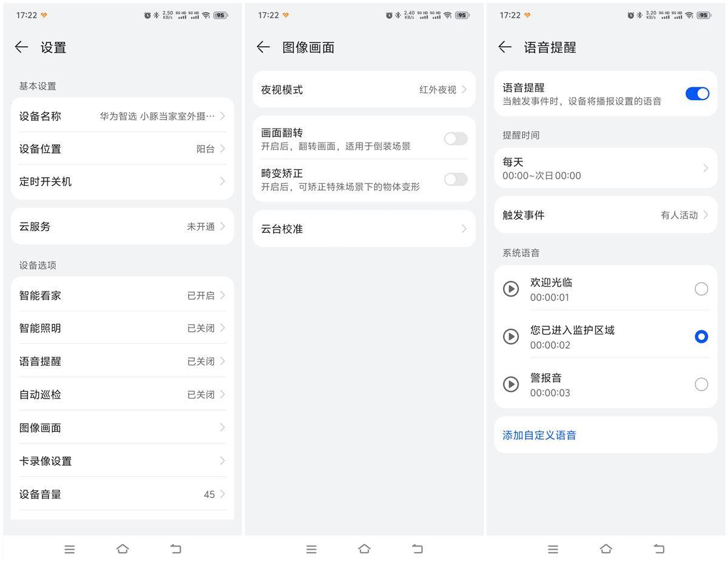Viewport: 728px width, 566px height.
Task: Tap home icon under 语音提醒 screen
Action: pos(605,549)
